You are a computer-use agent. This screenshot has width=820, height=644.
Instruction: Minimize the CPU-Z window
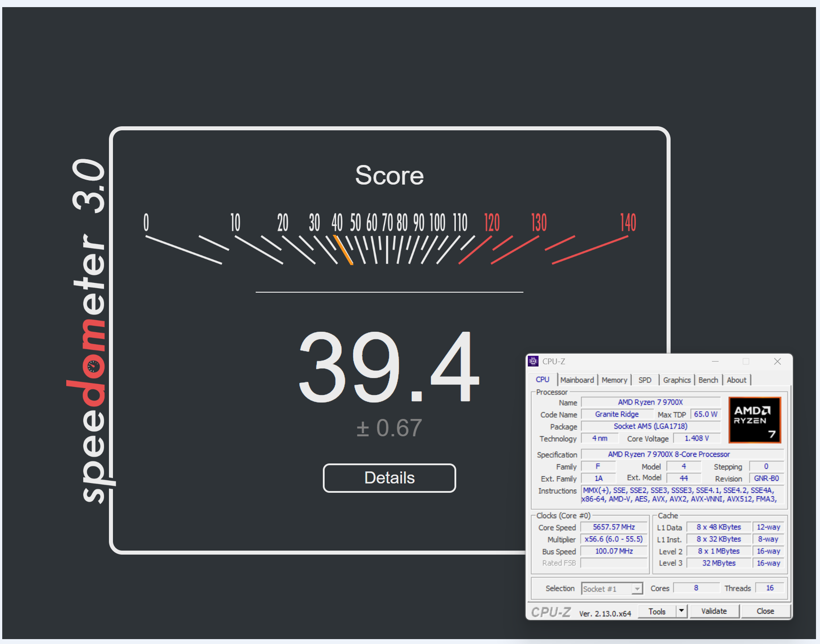coord(715,362)
